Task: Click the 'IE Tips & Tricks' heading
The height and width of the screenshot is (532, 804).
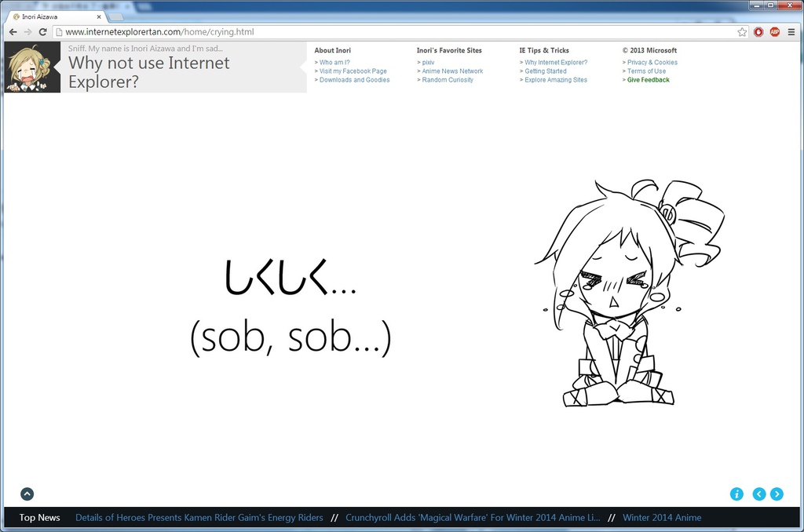Action: 544,50
